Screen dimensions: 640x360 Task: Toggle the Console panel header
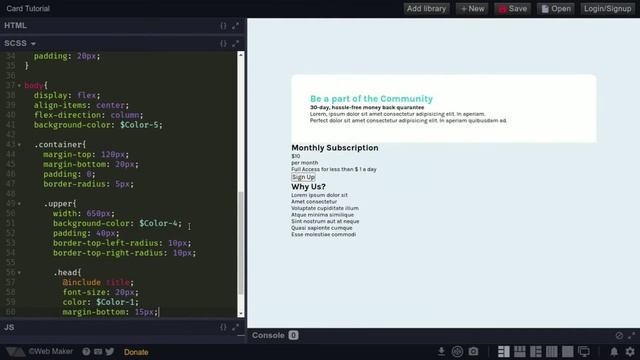[443, 336]
